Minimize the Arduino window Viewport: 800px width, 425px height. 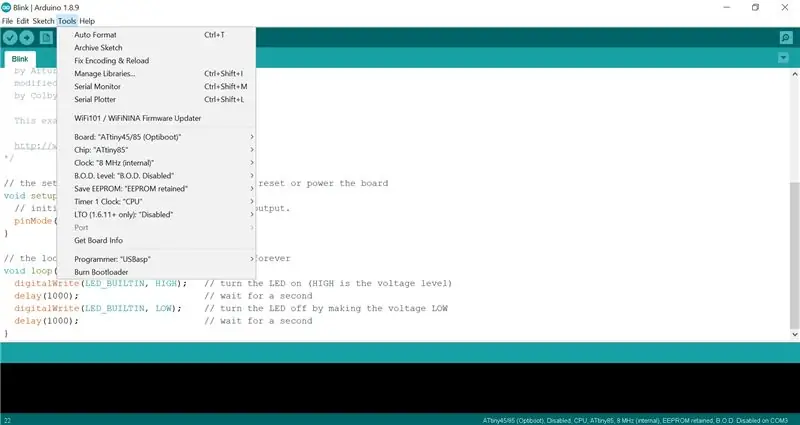pyautogui.click(x=727, y=7)
